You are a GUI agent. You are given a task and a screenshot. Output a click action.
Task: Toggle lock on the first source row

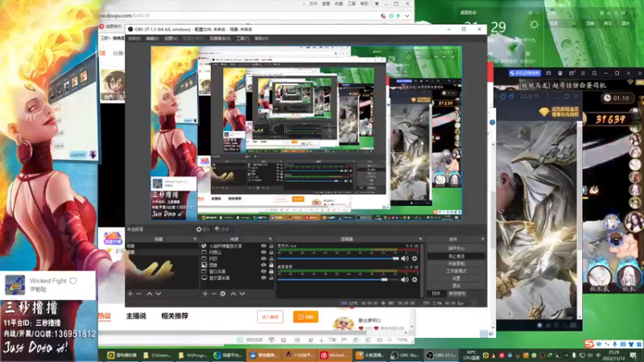(x=271, y=246)
